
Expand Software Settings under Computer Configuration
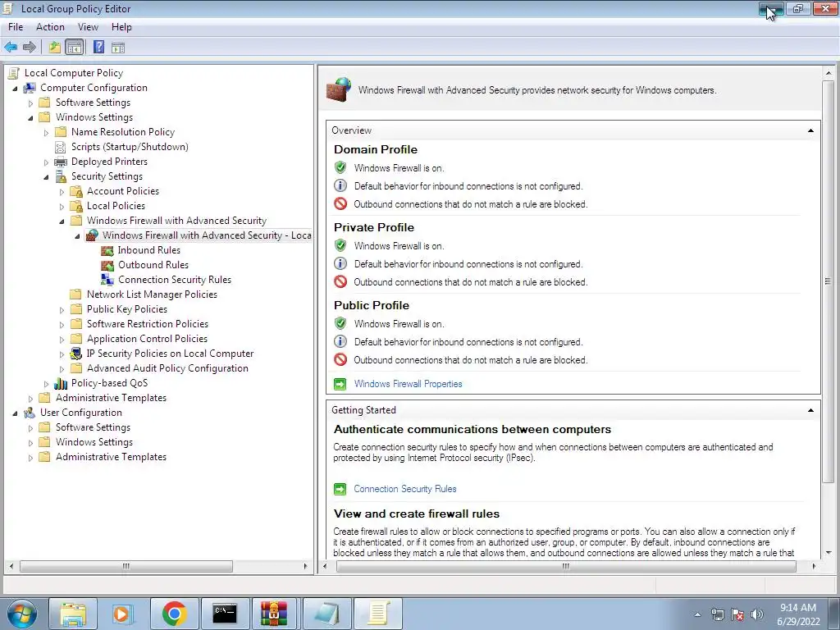(30, 103)
